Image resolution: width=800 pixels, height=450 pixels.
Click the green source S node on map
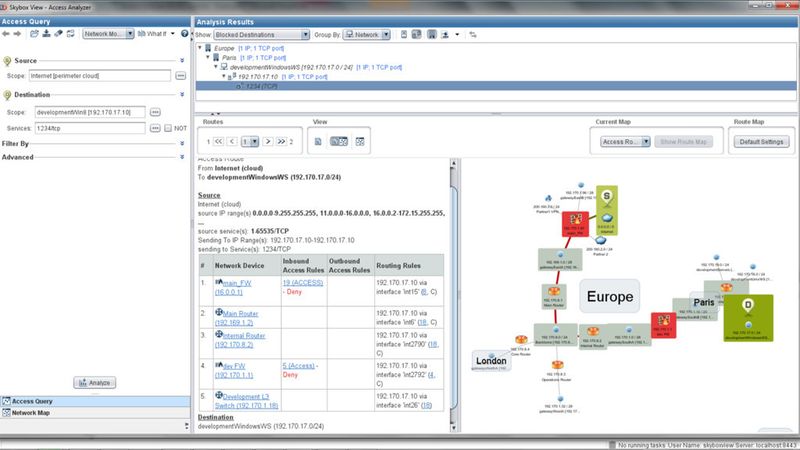click(x=607, y=210)
